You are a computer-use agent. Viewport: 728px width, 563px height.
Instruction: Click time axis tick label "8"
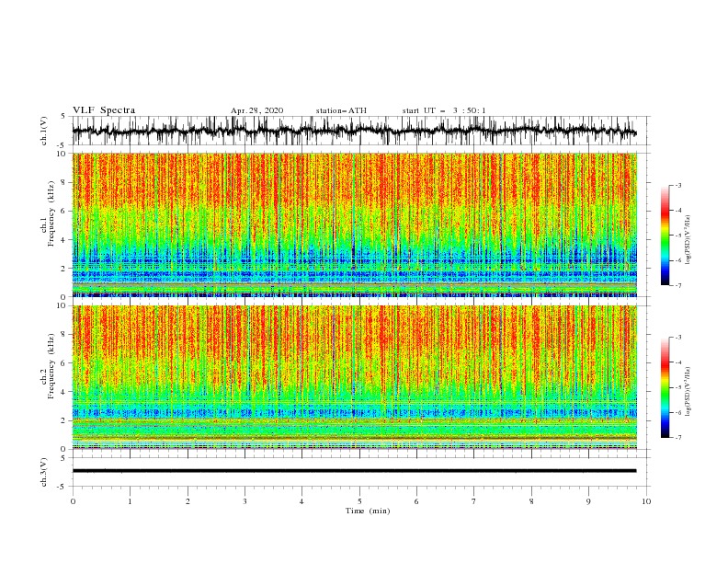click(x=531, y=501)
